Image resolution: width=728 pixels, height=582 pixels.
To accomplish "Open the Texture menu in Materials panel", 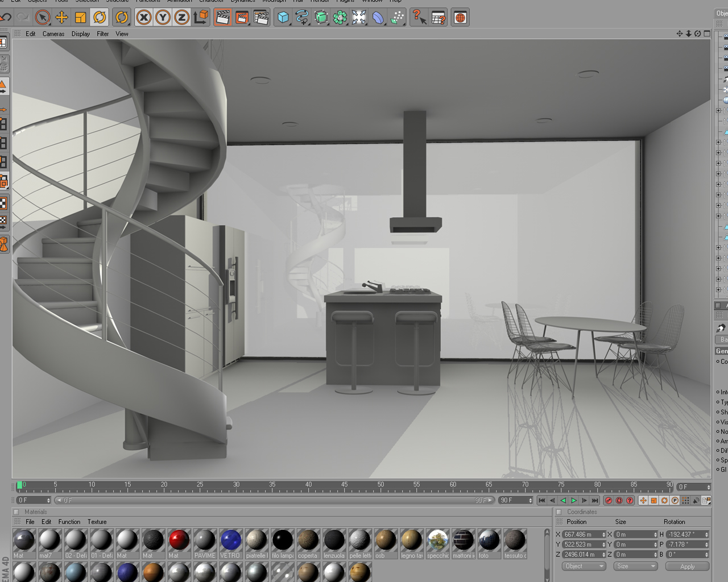I will click(x=97, y=522).
